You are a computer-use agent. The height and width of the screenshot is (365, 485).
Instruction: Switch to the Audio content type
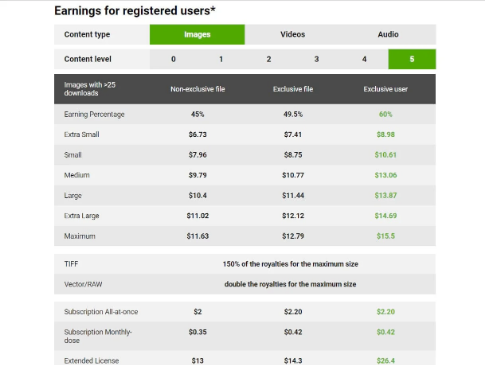pos(388,34)
